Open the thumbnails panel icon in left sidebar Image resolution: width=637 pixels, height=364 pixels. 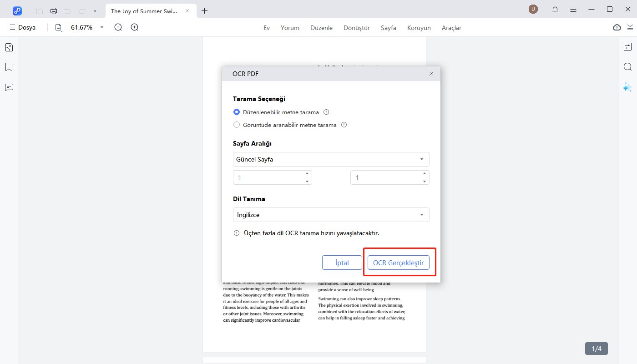pos(9,47)
